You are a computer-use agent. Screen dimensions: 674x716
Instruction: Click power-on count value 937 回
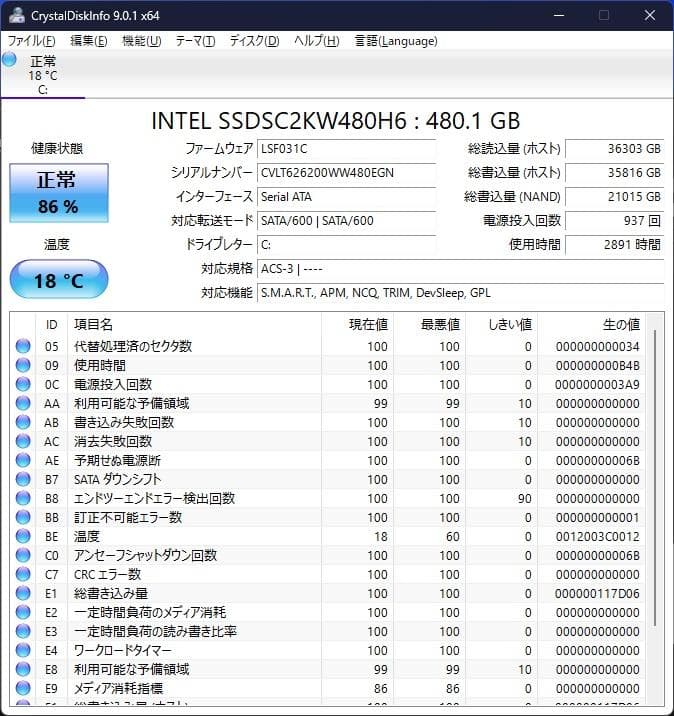click(x=615, y=221)
